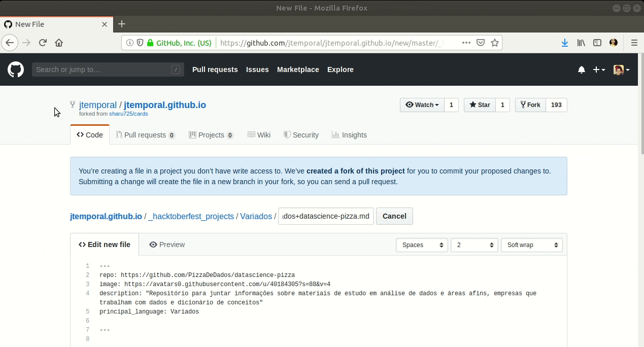Open the Soft wrap mode dropdown
This screenshot has height=347, width=644.
click(531, 245)
